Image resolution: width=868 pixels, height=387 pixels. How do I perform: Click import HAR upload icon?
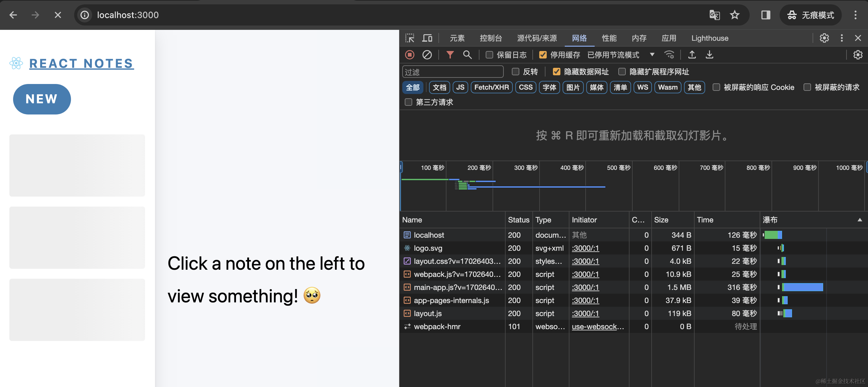point(692,54)
